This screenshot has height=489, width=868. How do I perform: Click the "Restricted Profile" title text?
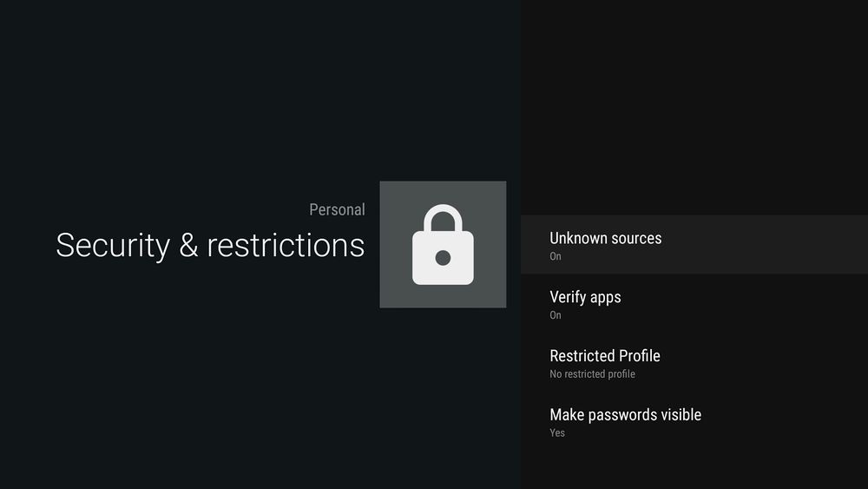pos(605,356)
